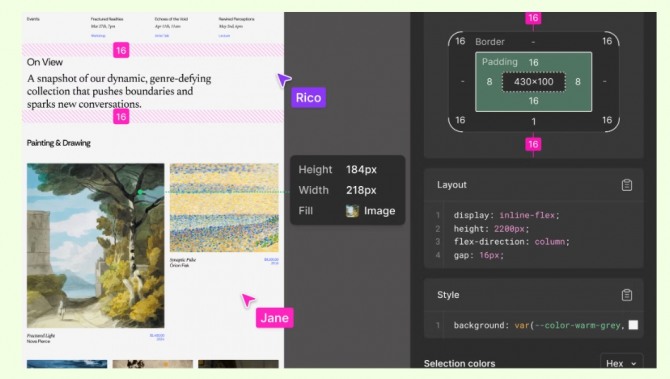Select the pointillist beach painting
This screenshot has width=670, height=379.
click(x=224, y=208)
